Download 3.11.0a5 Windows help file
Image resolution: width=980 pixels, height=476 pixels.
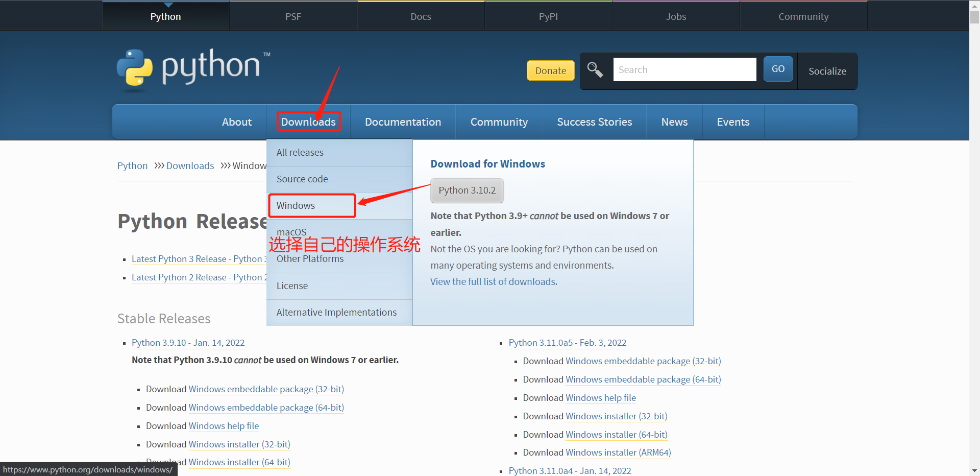click(601, 398)
